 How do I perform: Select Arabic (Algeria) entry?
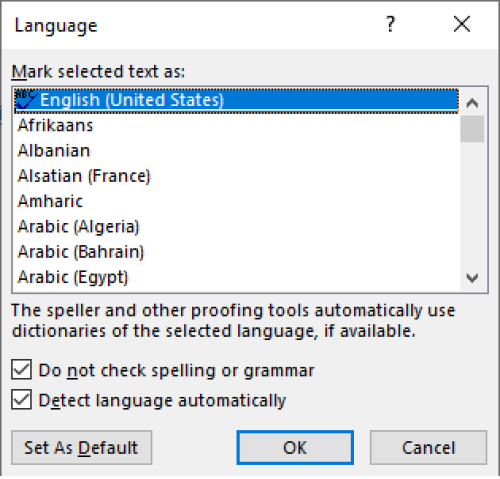point(78,227)
